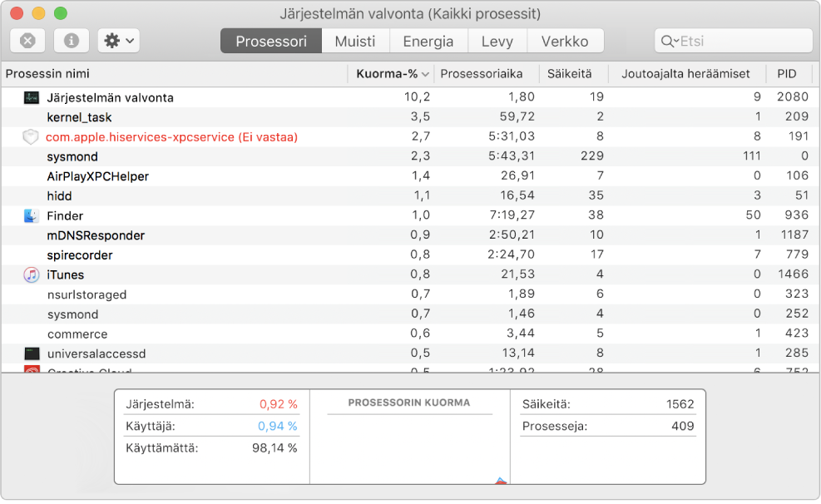Open search options magnifier icon
This screenshot has width=821, height=504.
tap(669, 42)
